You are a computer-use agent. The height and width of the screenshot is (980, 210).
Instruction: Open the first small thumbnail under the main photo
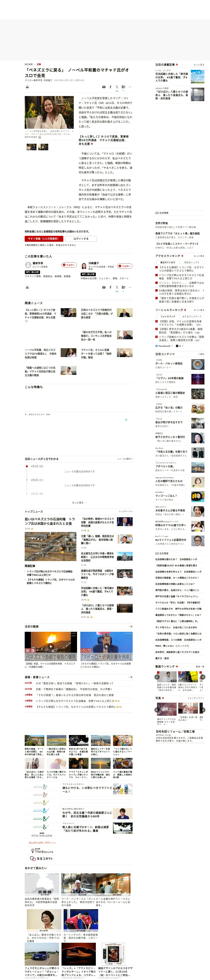click(x=31, y=147)
